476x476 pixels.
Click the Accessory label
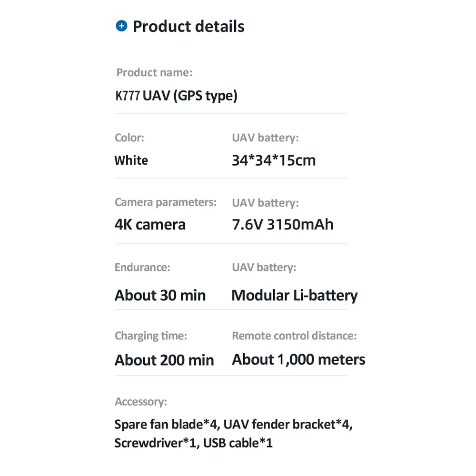[x=141, y=402]
